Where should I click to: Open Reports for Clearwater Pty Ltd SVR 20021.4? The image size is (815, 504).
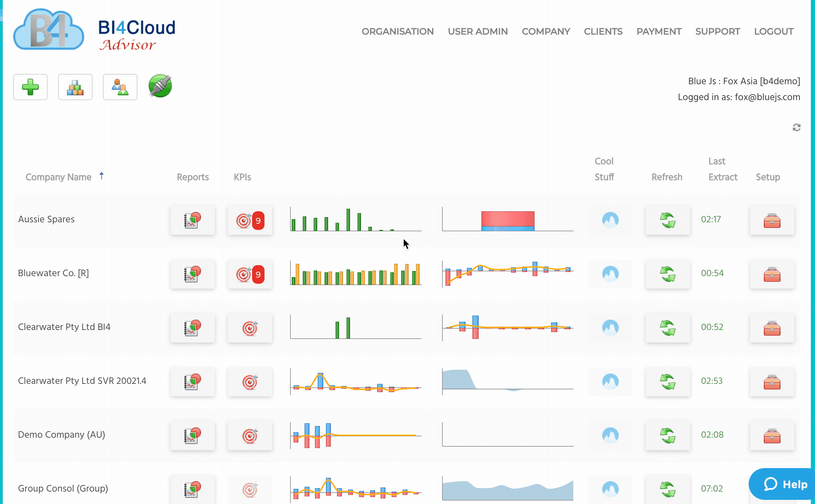[193, 382]
